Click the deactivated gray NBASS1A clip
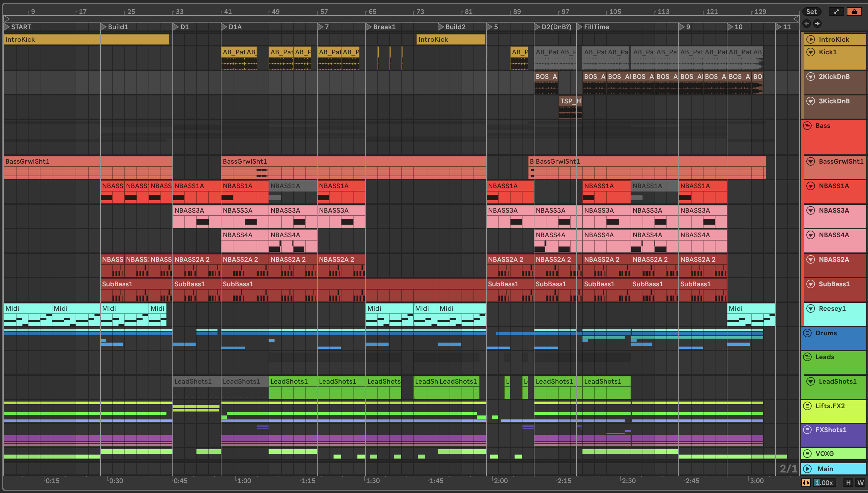 click(292, 186)
